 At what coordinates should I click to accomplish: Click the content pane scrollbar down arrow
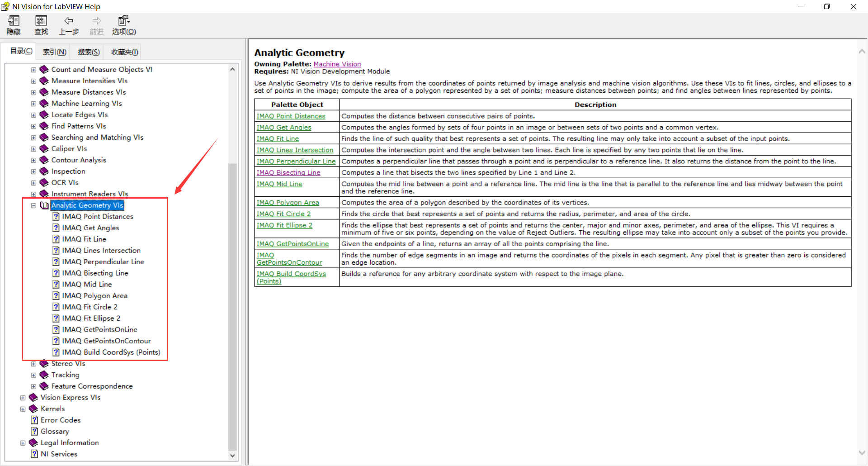pos(862,452)
